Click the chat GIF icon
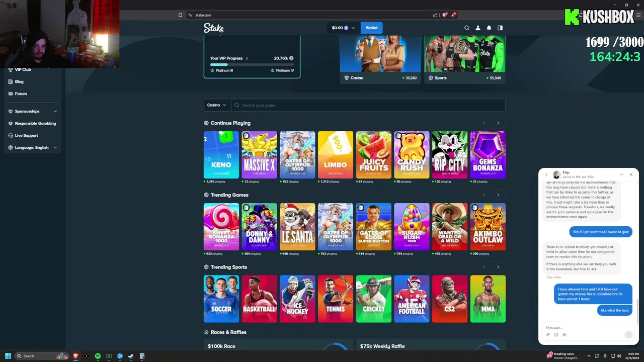The width and height of the screenshot is (644, 362). [x=564, y=335]
